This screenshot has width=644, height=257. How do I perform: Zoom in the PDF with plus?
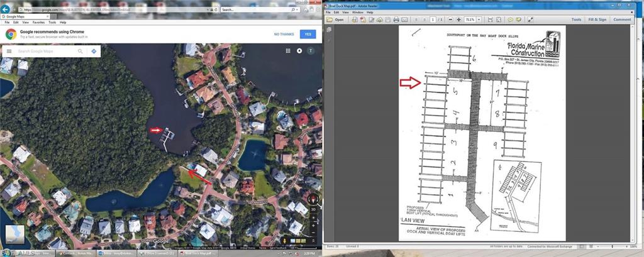tap(458, 19)
